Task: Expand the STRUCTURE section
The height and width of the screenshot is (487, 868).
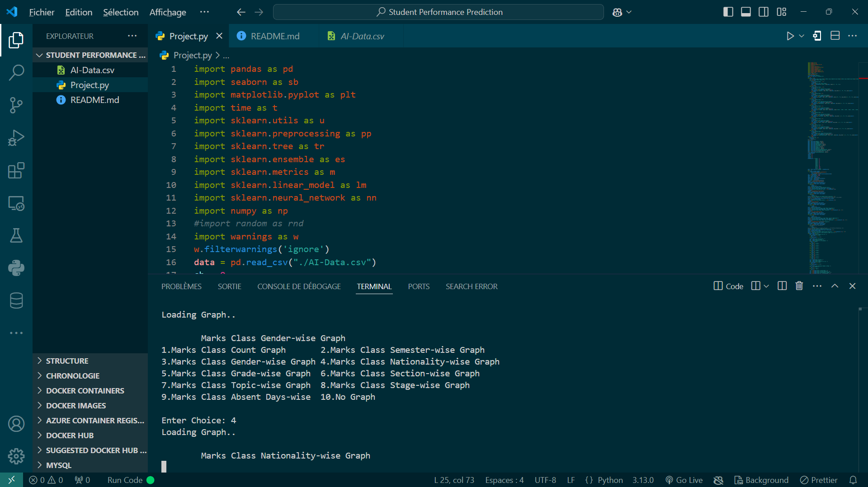Action: coord(90,361)
